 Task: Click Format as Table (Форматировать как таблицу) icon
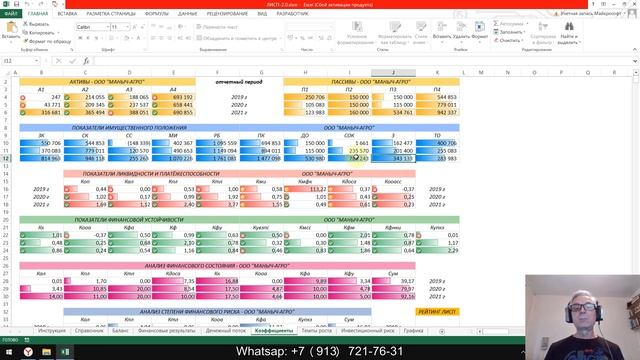tap(395, 27)
